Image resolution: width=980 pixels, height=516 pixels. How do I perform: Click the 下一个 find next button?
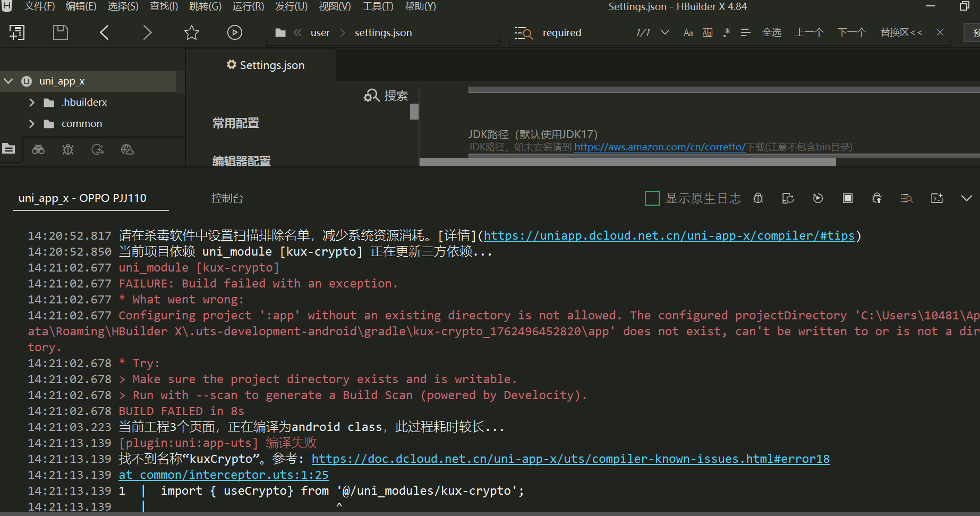(851, 32)
